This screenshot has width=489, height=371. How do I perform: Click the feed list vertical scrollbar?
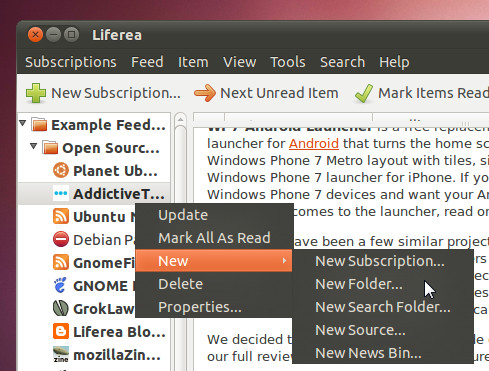coord(180,242)
